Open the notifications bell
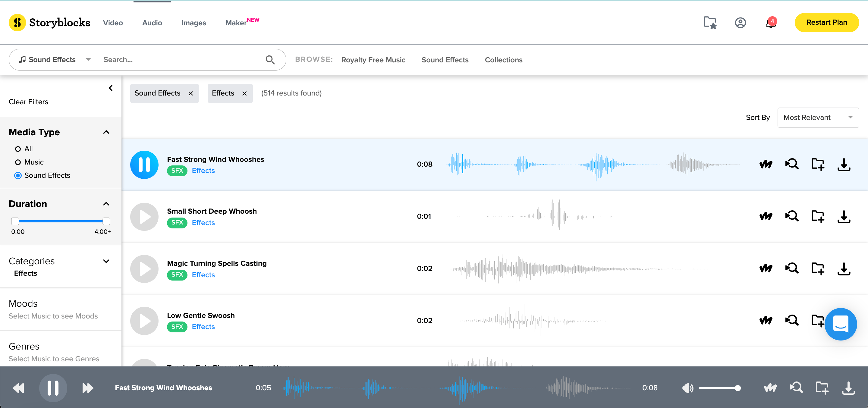 pyautogui.click(x=770, y=23)
